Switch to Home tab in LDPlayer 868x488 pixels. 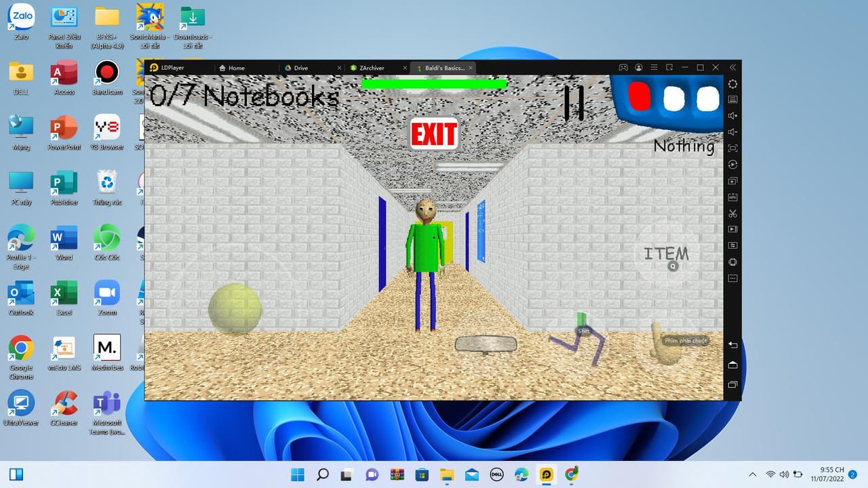click(231, 68)
